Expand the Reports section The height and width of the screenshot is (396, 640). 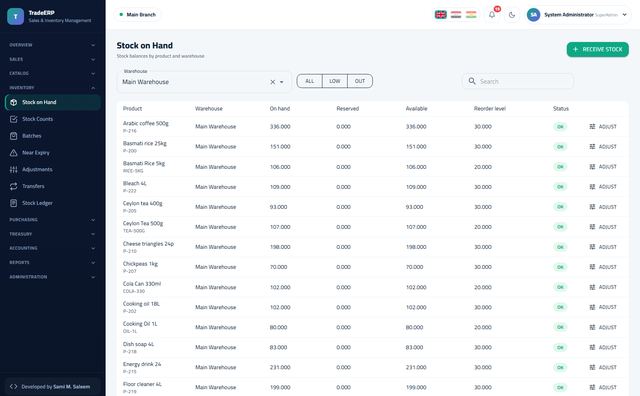click(x=52, y=263)
